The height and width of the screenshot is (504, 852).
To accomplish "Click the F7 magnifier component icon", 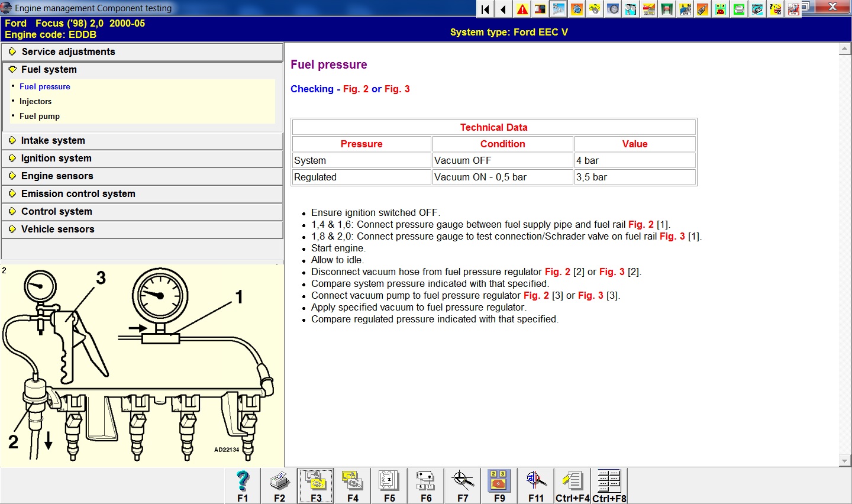I will pyautogui.click(x=463, y=486).
